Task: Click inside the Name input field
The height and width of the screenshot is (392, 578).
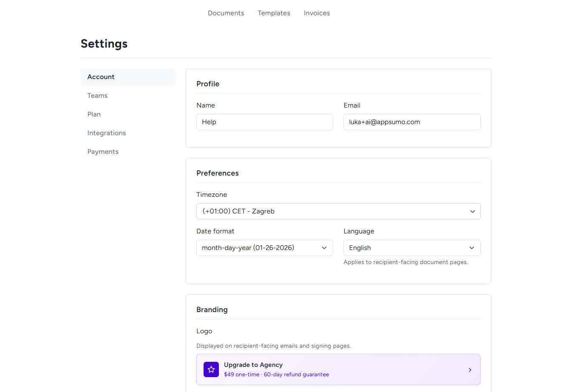Action: (x=264, y=122)
